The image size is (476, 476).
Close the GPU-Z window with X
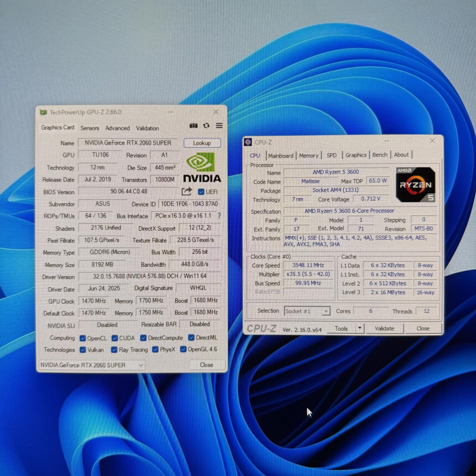click(216, 112)
